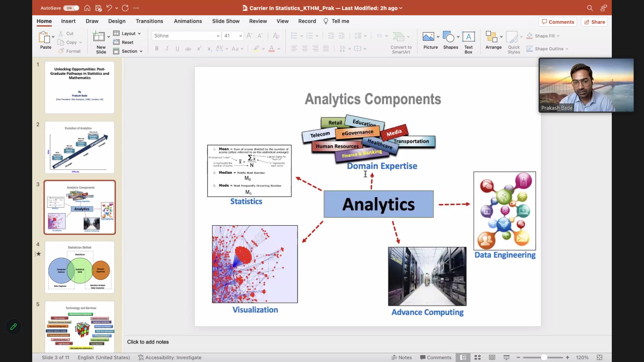Click the Decrease Indent icon

pyautogui.click(x=331, y=36)
